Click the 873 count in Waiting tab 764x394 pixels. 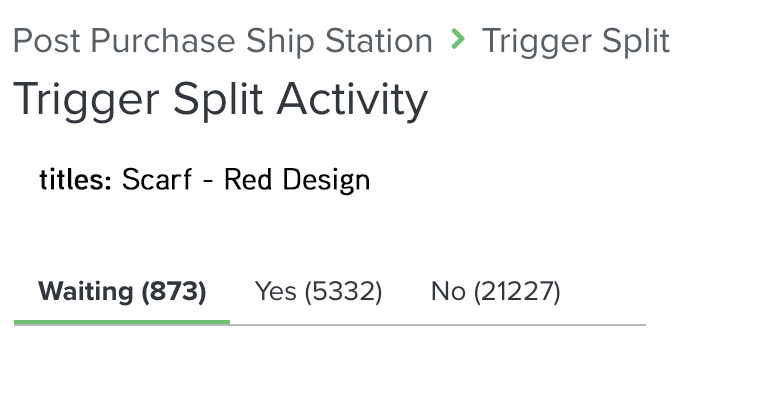(x=173, y=292)
